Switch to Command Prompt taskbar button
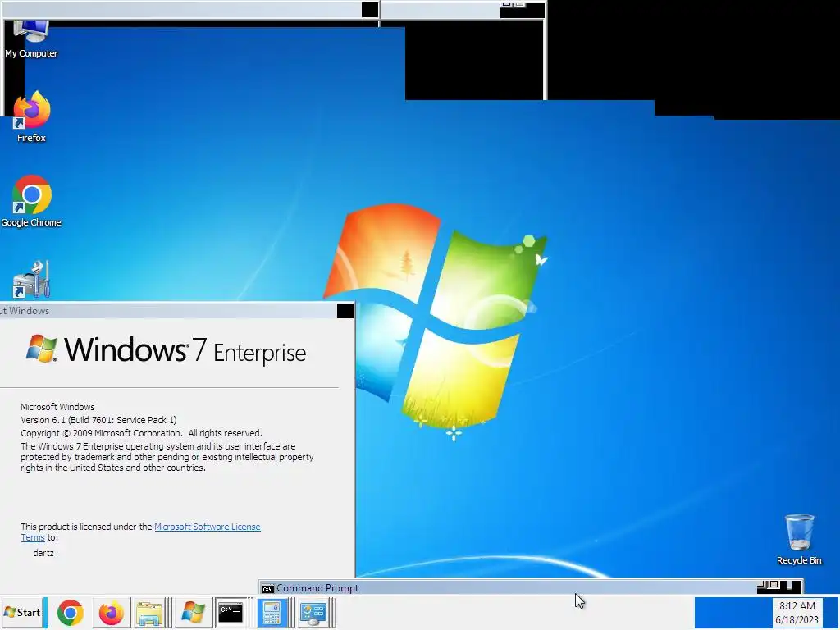Image resolution: width=840 pixels, height=630 pixels. coord(231,613)
